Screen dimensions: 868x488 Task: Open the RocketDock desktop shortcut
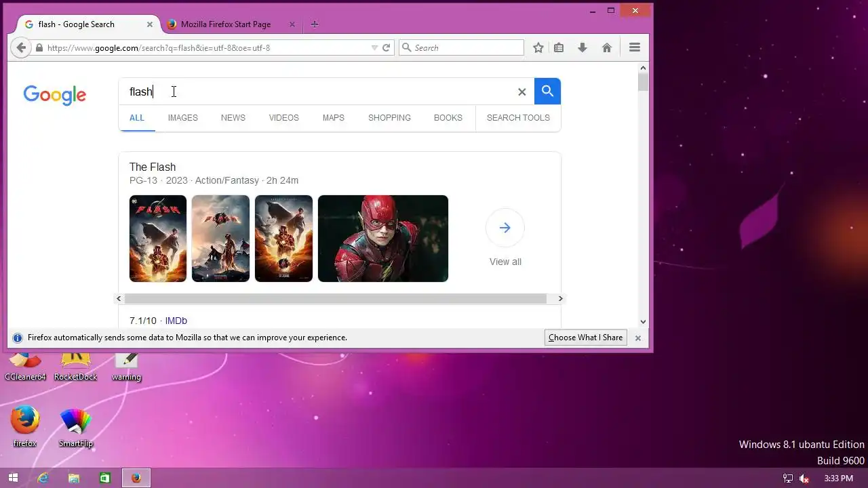(76, 367)
